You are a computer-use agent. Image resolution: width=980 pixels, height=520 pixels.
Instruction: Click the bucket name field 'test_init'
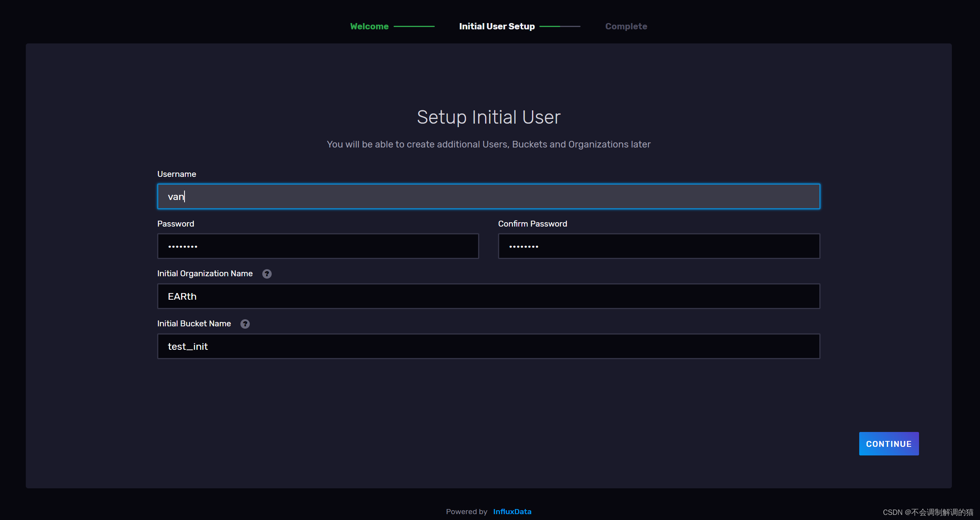pos(488,346)
